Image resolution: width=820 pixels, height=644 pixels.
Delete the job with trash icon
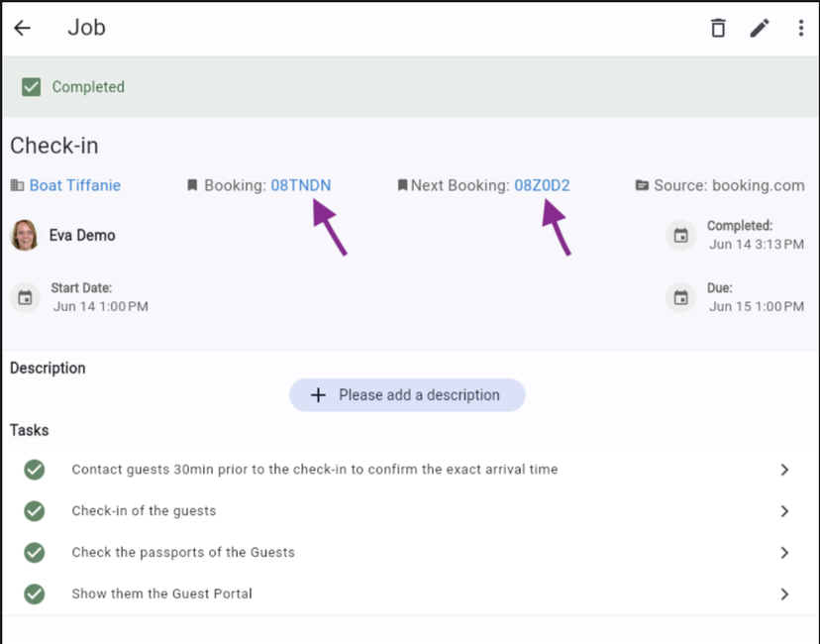pyautogui.click(x=718, y=28)
